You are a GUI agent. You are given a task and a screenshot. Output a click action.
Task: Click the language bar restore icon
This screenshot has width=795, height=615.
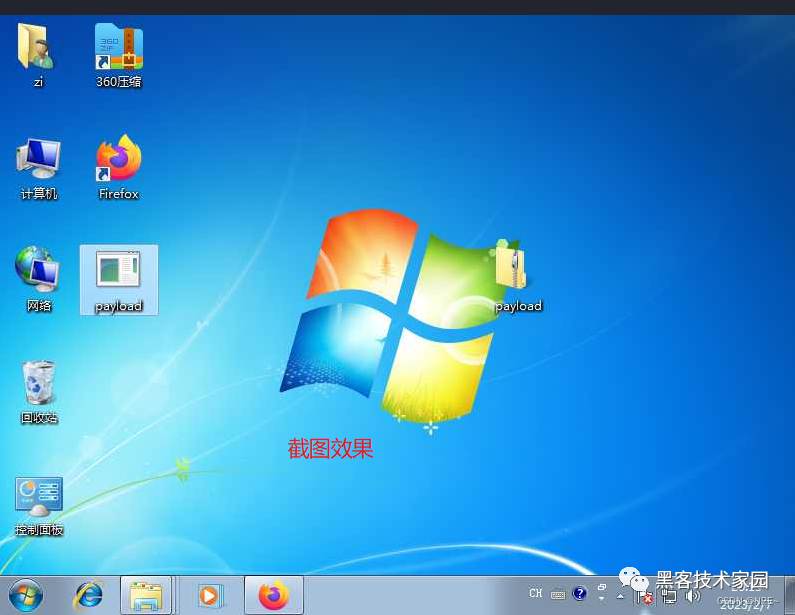(x=602, y=587)
